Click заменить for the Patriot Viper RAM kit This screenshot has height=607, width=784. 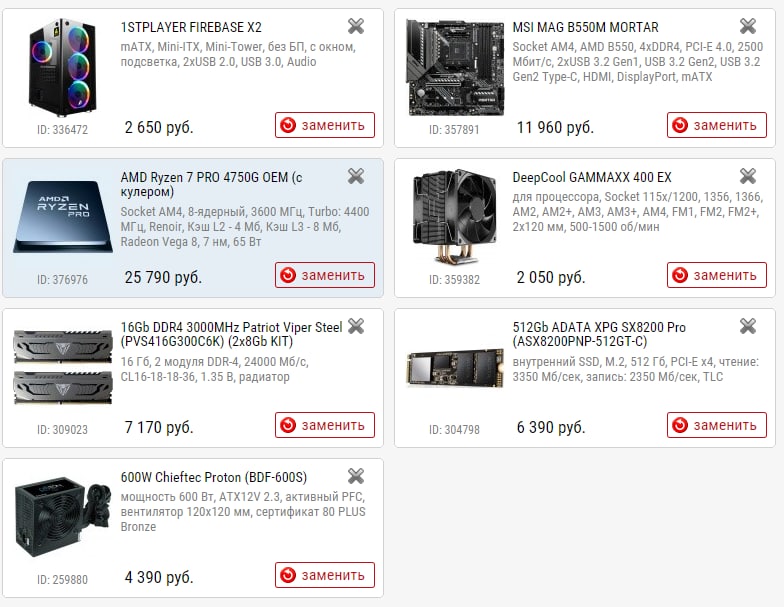(x=324, y=425)
